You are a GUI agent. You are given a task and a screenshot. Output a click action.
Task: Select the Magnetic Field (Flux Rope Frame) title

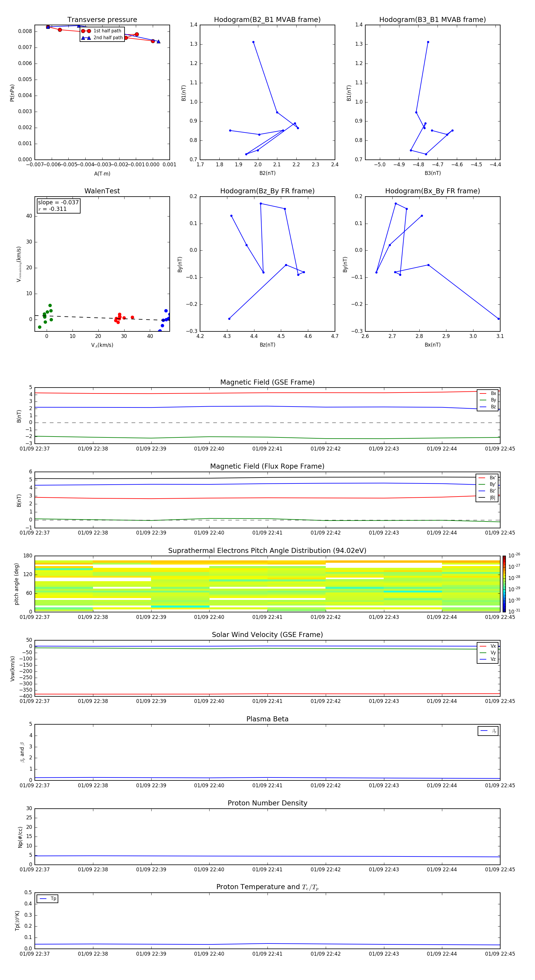267,467
